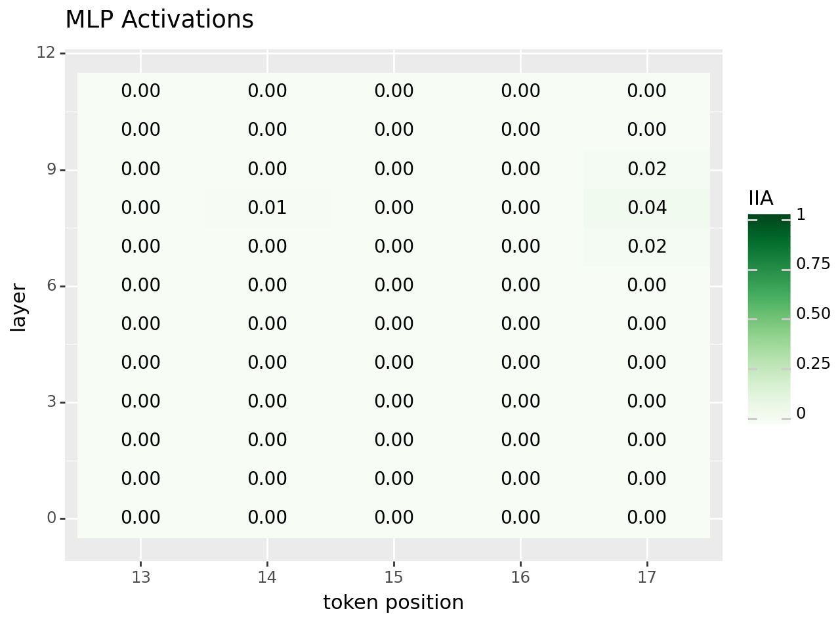Click x-axis tick label 13

click(x=140, y=577)
